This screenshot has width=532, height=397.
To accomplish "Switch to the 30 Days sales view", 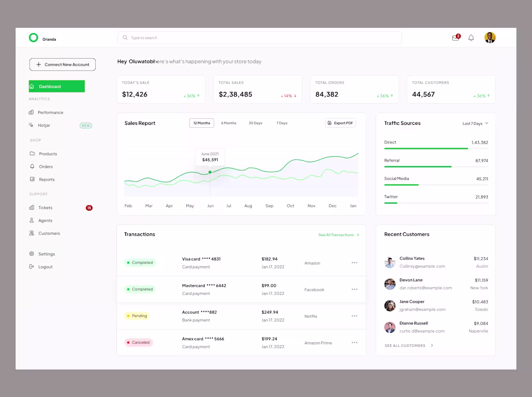I will pyautogui.click(x=255, y=123).
